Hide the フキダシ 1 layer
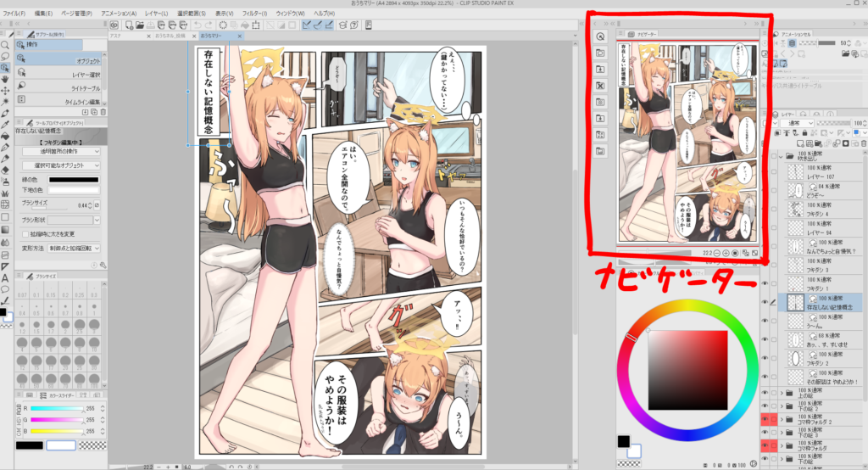Screen dimensions: 868x470 (x=765, y=283)
